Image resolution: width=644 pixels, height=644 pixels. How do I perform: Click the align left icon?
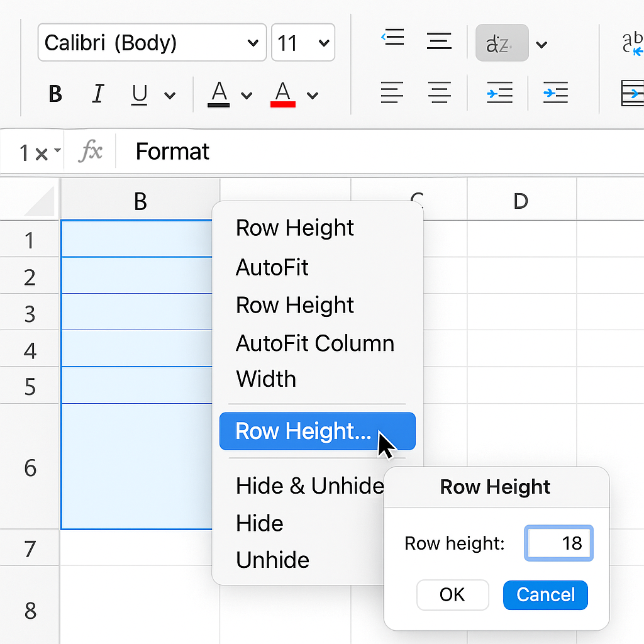pyautogui.click(x=392, y=94)
